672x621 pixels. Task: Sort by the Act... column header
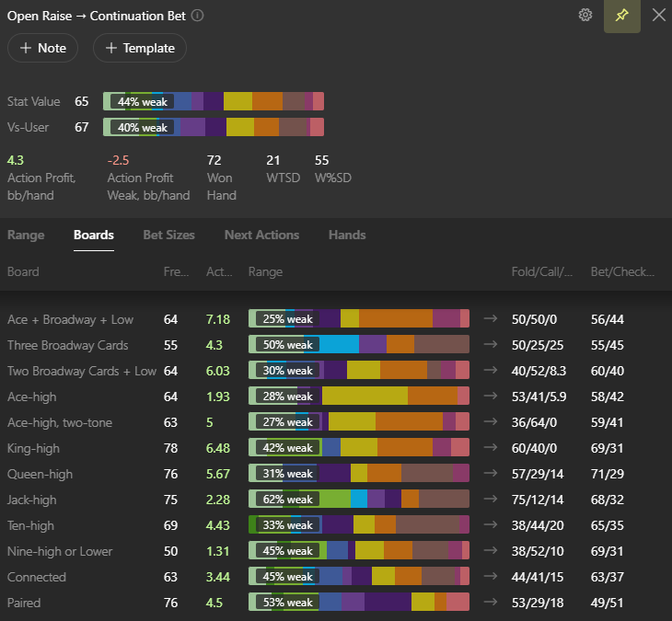click(x=219, y=271)
